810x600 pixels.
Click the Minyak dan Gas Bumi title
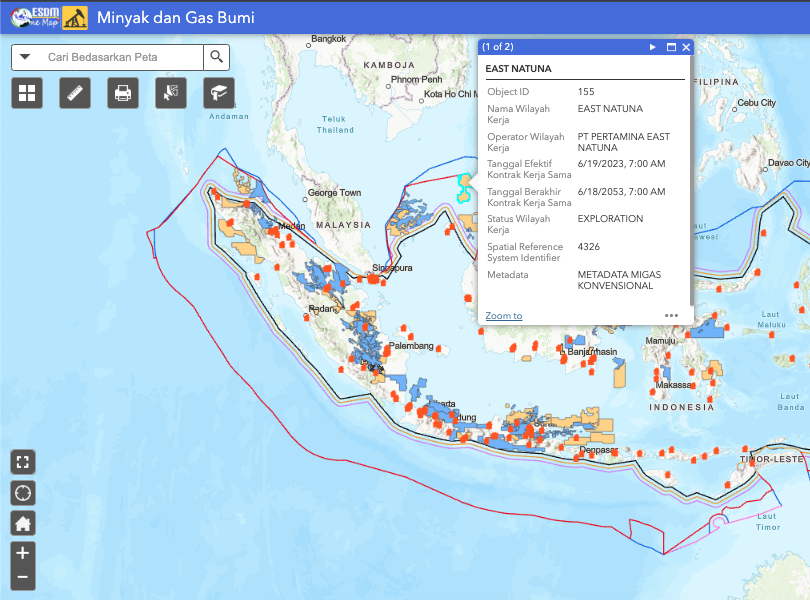tap(176, 18)
